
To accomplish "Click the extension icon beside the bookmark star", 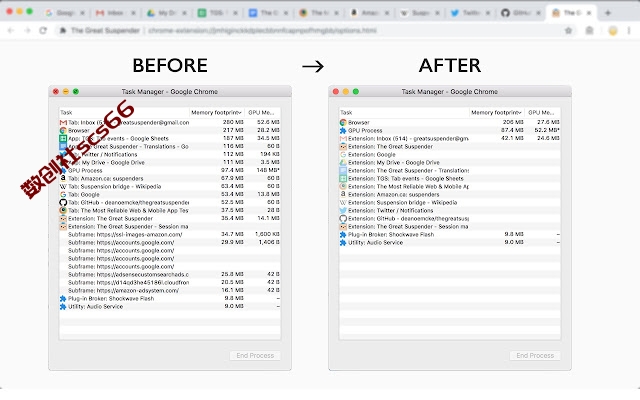I will point(589,30).
